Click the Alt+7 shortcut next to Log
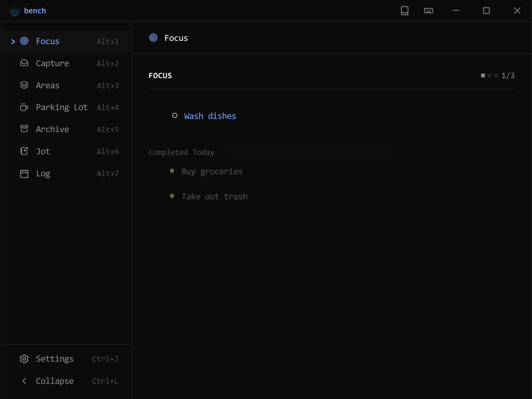This screenshot has width=532, height=399. [x=108, y=174]
